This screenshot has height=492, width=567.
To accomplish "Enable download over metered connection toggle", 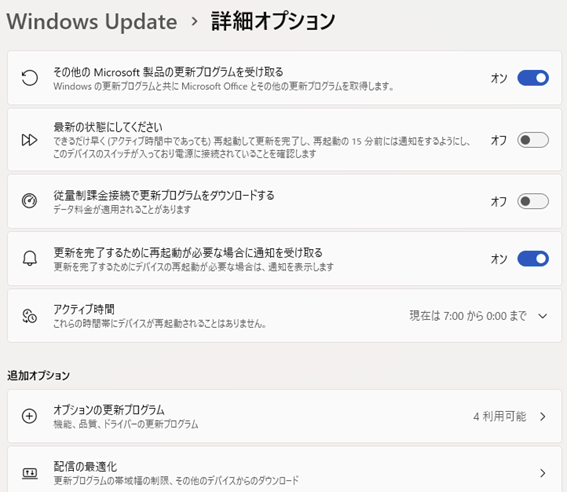I will 533,201.
